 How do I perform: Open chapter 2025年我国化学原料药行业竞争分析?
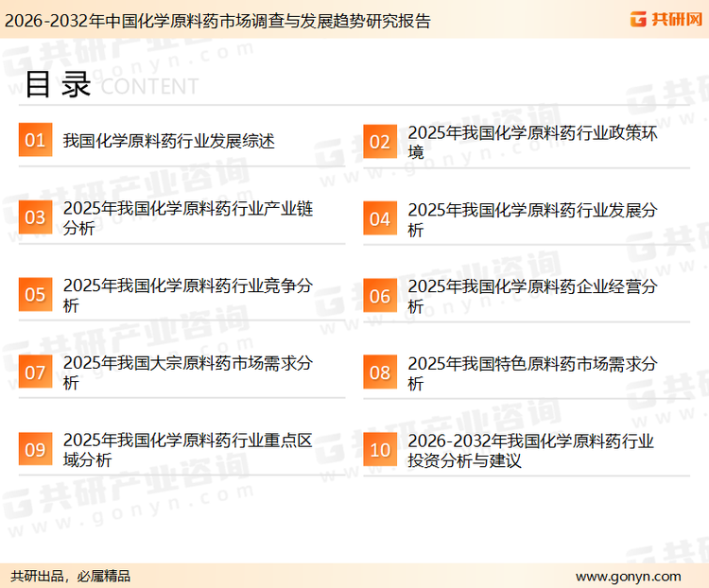(188, 295)
